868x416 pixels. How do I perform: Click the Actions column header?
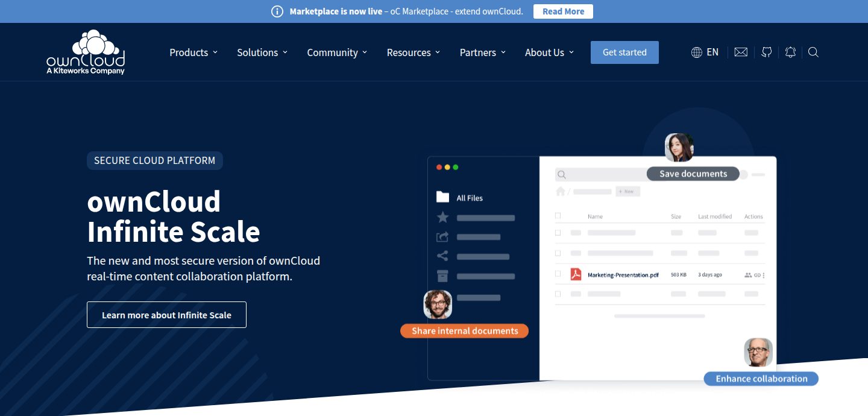coord(753,216)
